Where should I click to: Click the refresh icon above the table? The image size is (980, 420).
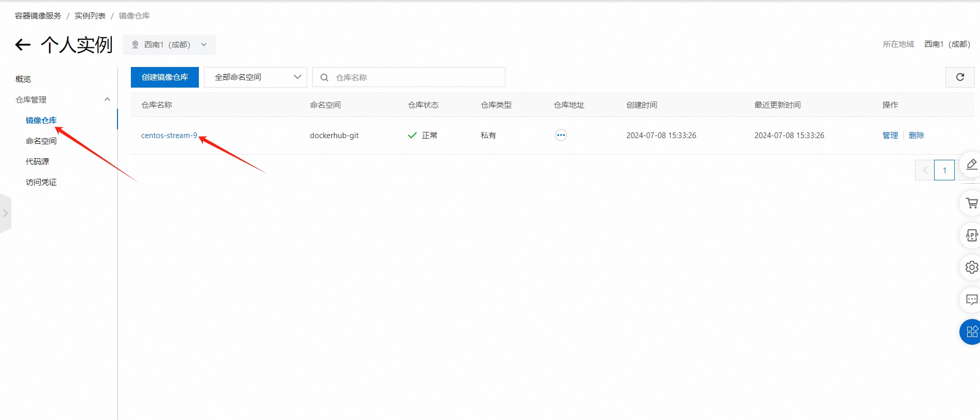point(960,77)
